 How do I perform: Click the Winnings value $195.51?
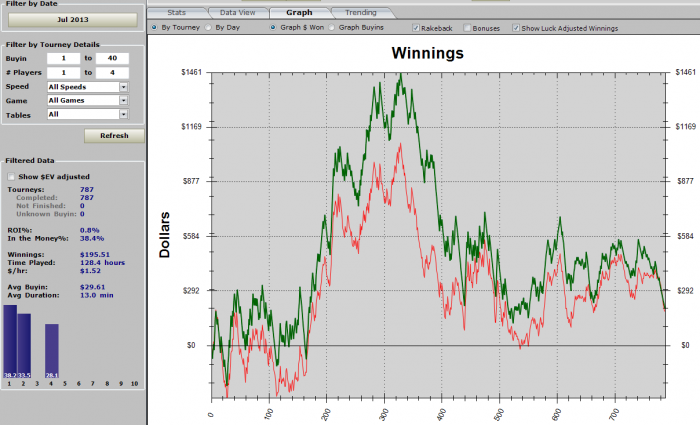tap(95, 254)
